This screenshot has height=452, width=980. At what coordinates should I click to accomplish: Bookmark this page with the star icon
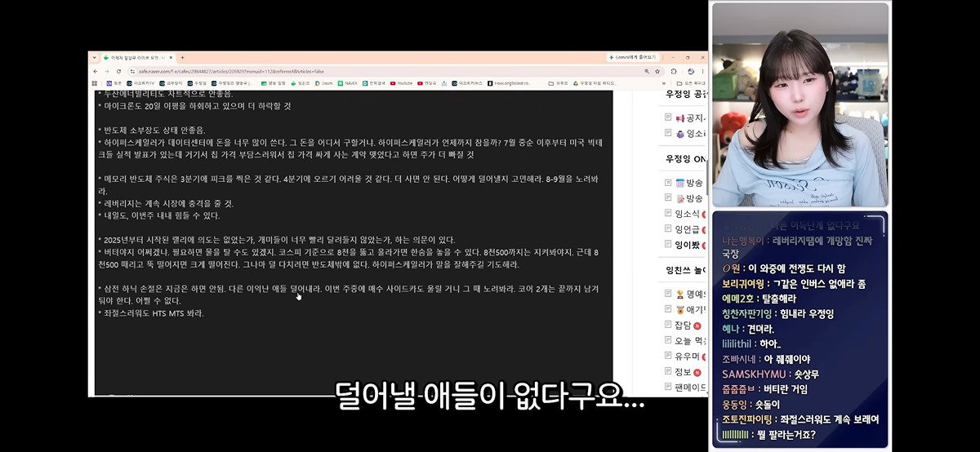(x=657, y=71)
